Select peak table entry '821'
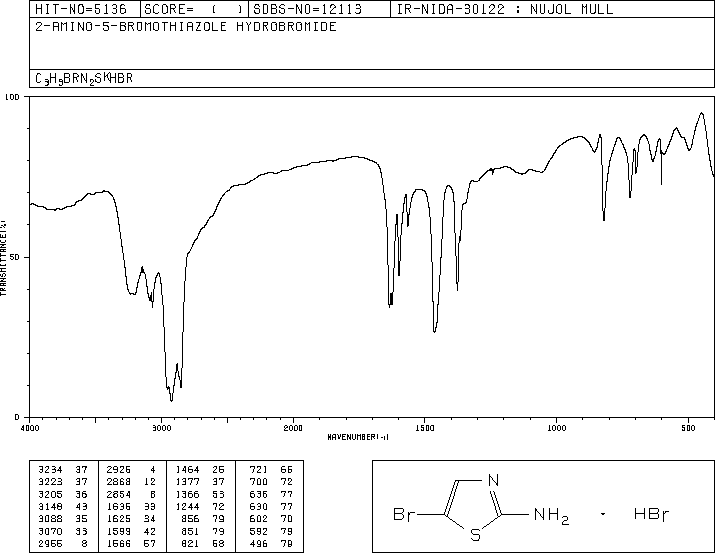The height and width of the screenshot is (553, 715). 191,543
